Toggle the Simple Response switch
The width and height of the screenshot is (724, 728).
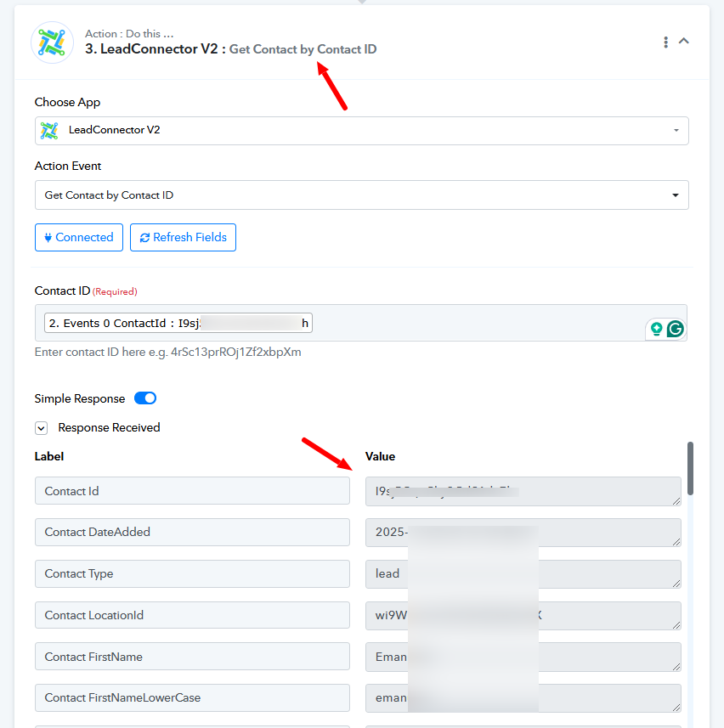(x=145, y=398)
